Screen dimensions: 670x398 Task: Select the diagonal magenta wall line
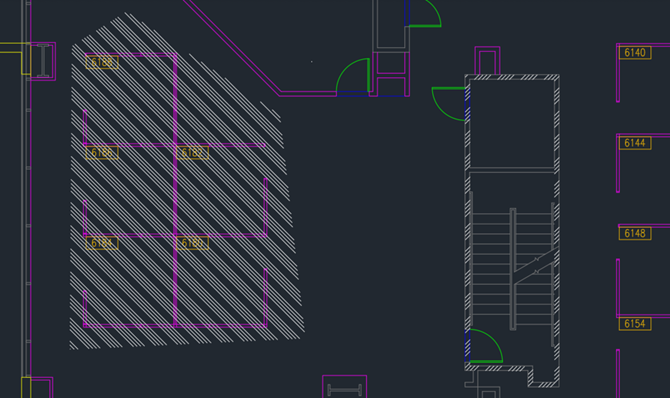click(x=232, y=47)
